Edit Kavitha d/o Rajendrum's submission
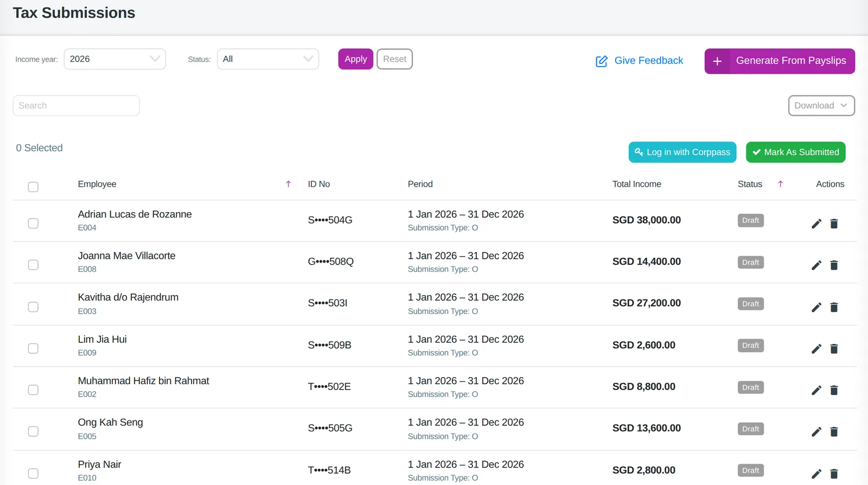 click(816, 307)
